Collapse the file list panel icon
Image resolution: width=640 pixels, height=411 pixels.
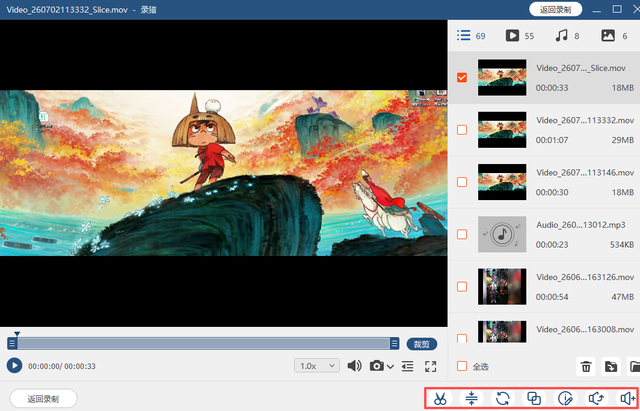(x=407, y=366)
